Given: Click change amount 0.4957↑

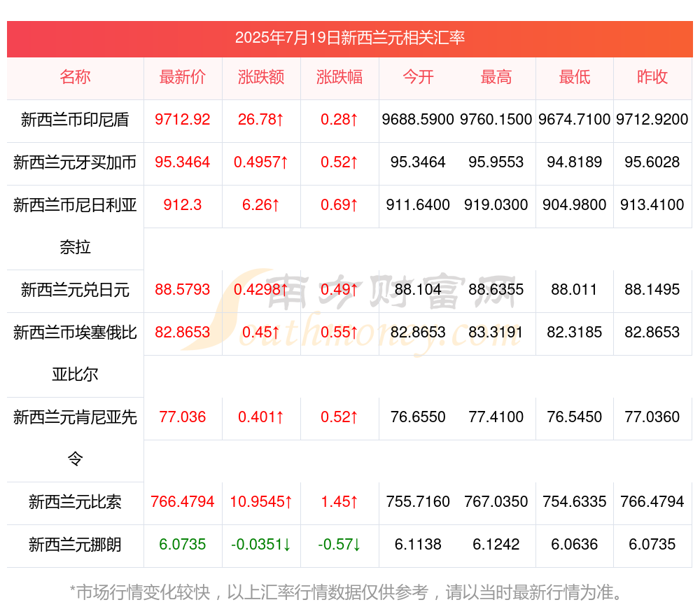Looking at the screenshot, I should [261, 162].
